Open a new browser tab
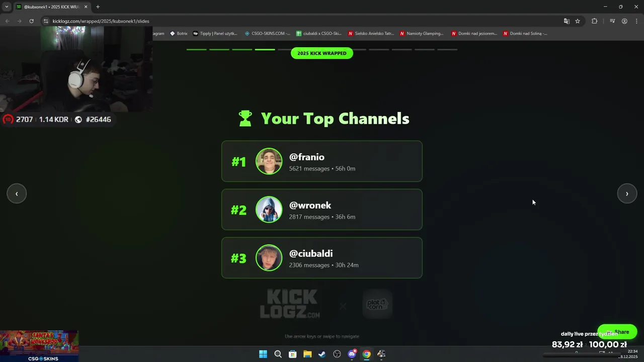Viewport: 644px width, 362px height. 98,7
